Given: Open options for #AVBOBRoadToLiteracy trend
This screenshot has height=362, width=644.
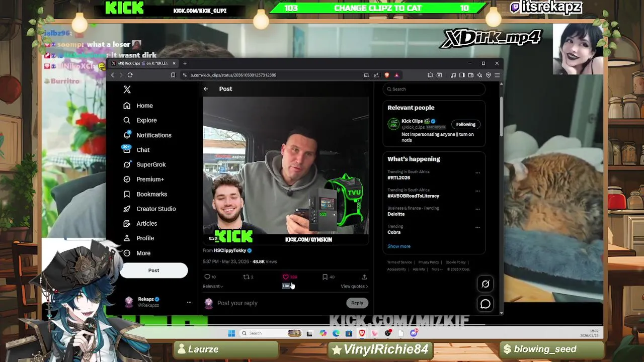Looking at the screenshot, I should coord(477,191).
